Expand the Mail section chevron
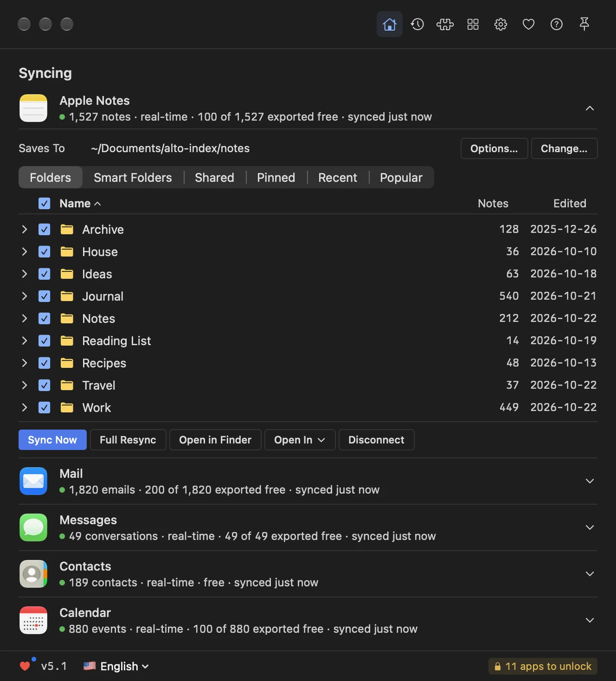Image resolution: width=616 pixels, height=681 pixels. 590,481
